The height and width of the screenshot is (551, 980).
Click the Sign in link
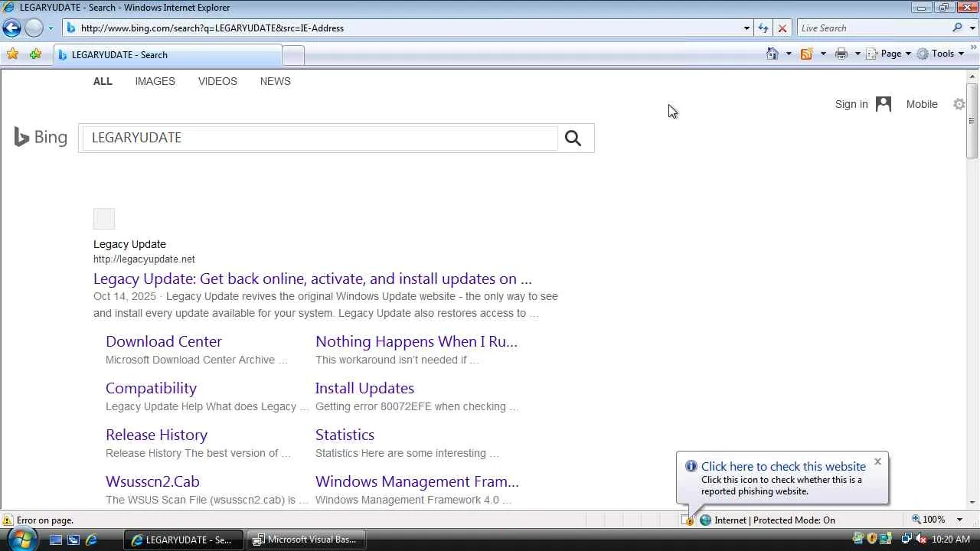(x=851, y=104)
